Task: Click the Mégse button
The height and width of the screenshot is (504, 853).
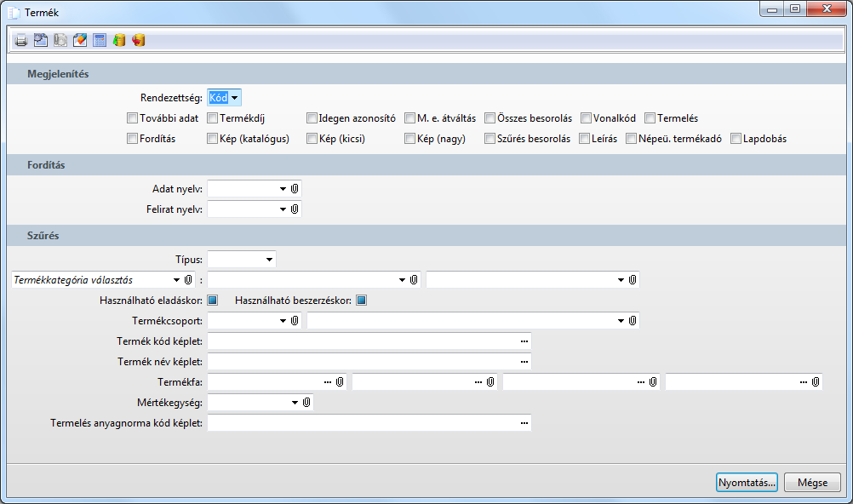Action: (812, 482)
